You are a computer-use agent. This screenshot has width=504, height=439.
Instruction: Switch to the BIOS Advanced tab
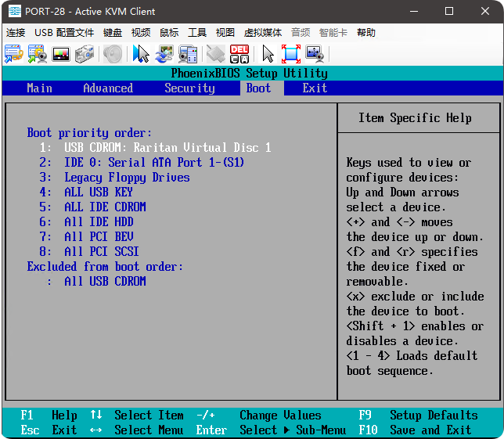108,88
